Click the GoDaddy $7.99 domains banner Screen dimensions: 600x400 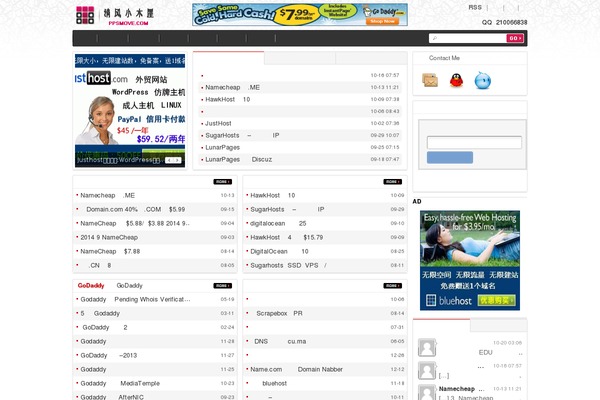300,15
